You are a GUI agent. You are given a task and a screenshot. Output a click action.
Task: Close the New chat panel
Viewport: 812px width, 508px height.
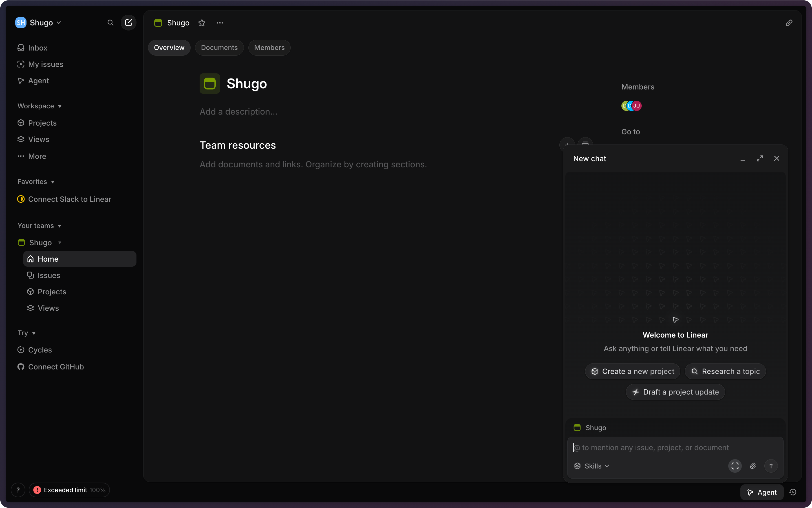777,158
